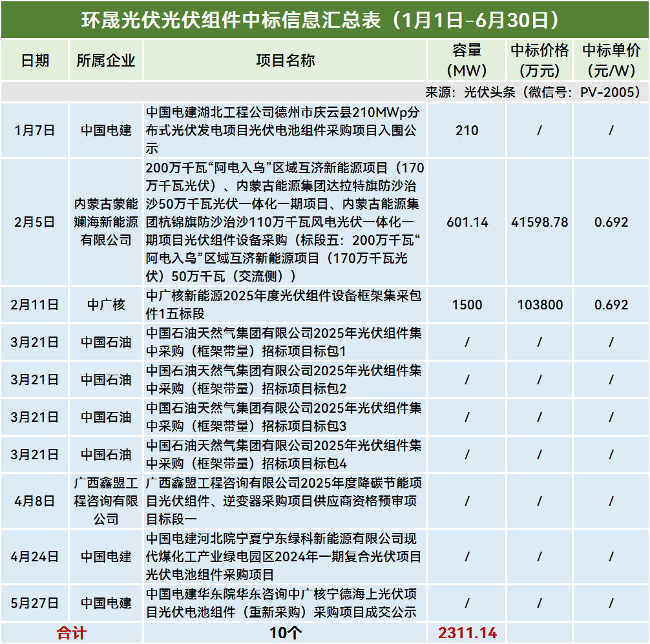Select the red 合计 total label
Image resolution: width=650 pixels, height=644 pixels.
71,633
